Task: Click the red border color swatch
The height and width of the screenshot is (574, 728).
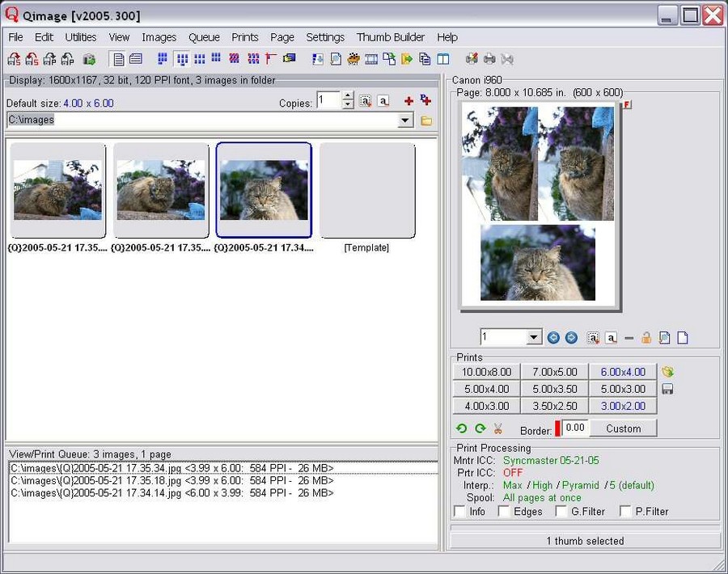Action: [559, 428]
